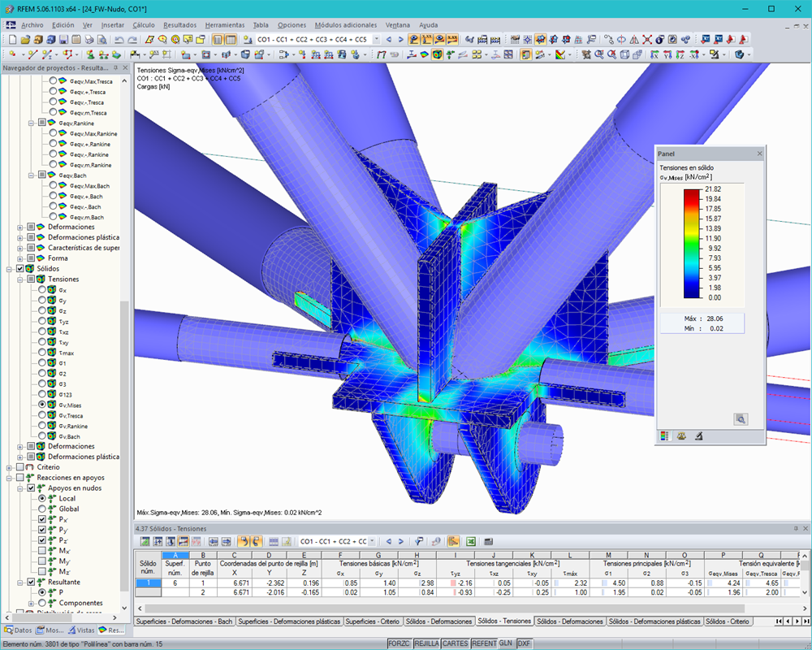This screenshot has height=650, width=812.
Task: Click the new line member tool icon
Action: [33, 54]
